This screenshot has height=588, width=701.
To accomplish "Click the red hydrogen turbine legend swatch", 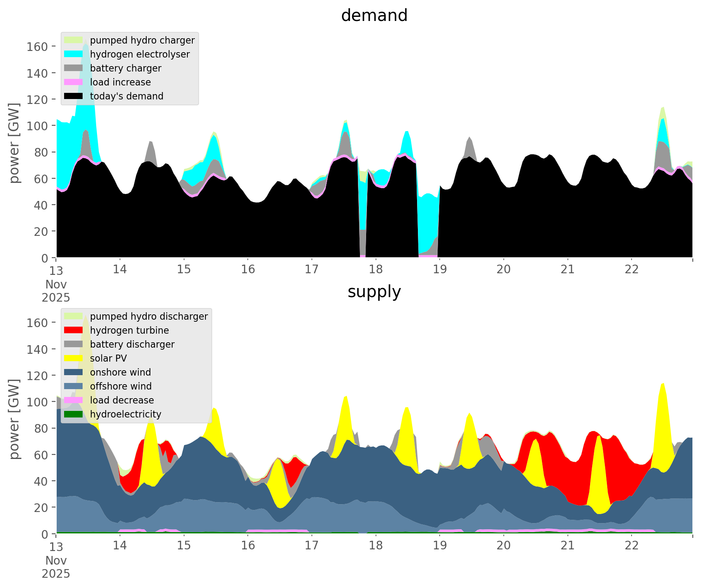I will 74,330.
